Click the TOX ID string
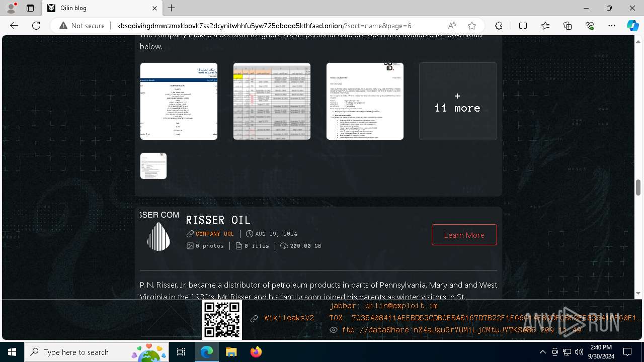The width and height of the screenshot is (644, 362). tap(486, 318)
